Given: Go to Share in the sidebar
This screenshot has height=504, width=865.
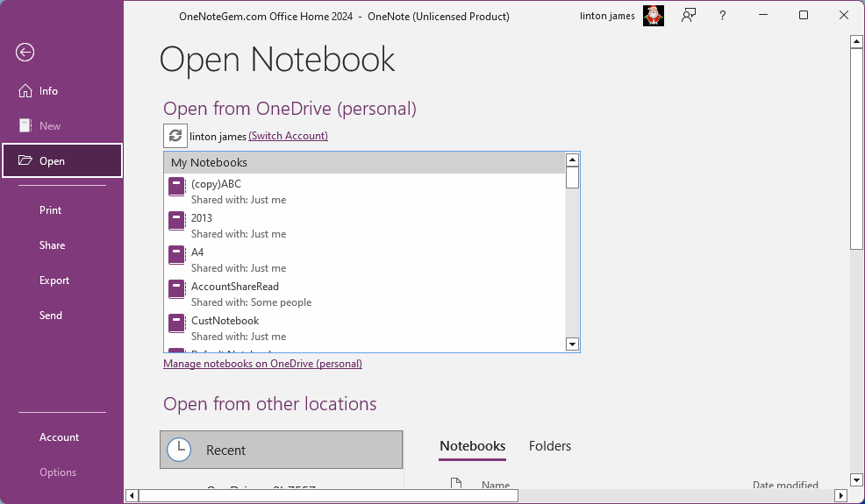Looking at the screenshot, I should pos(52,245).
